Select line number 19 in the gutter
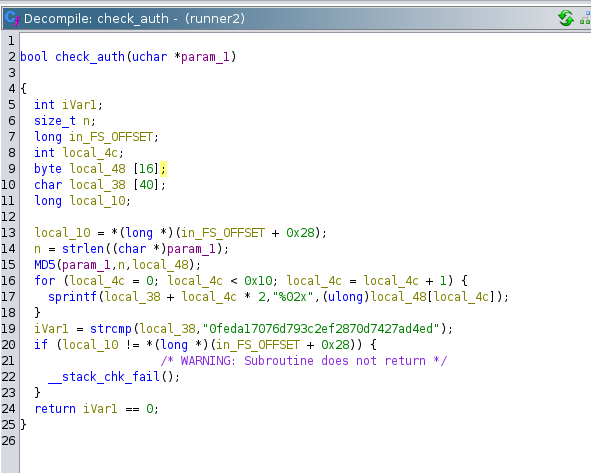This screenshot has width=591, height=473. 8,329
